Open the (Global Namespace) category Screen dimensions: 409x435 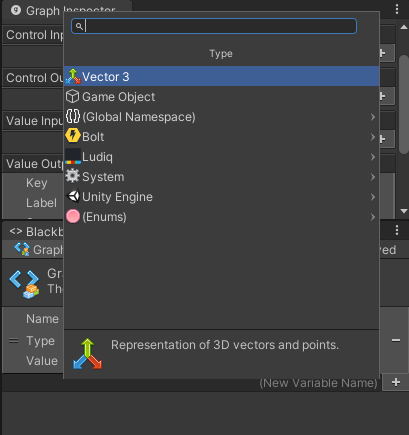coord(221,117)
